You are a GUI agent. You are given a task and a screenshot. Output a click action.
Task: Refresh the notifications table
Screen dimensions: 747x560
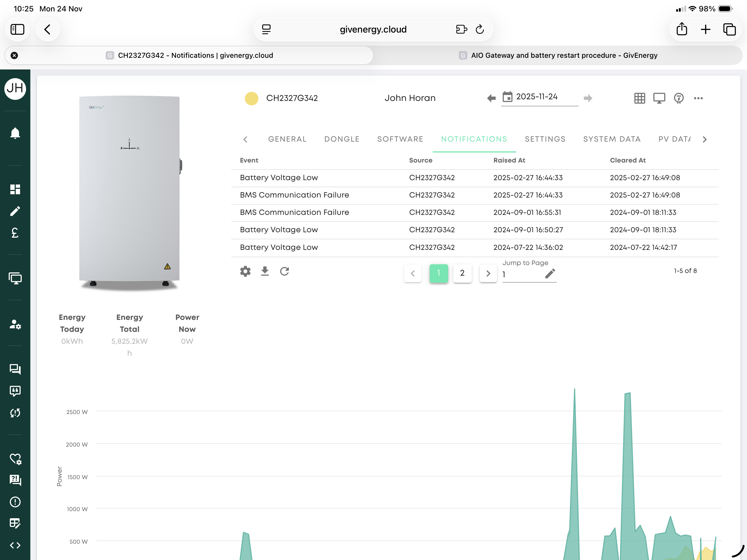[x=285, y=271]
